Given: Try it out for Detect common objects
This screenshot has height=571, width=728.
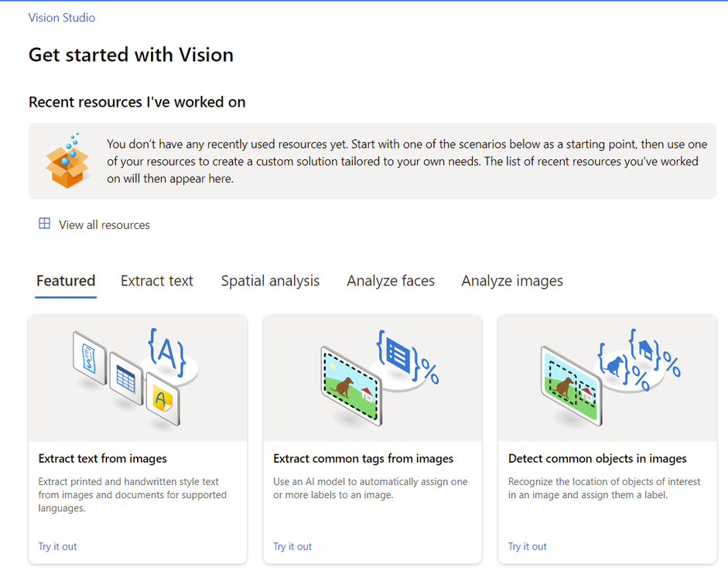Looking at the screenshot, I should pyautogui.click(x=528, y=546).
